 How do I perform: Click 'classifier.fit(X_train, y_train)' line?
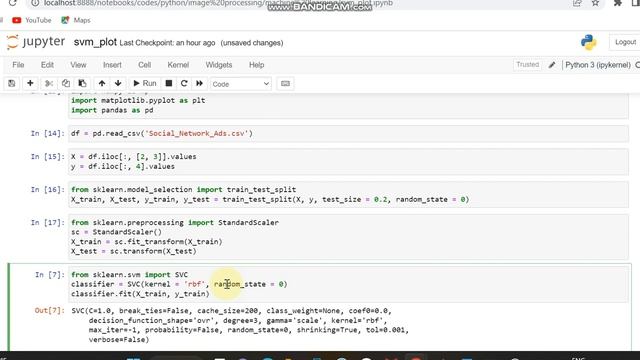[x=140, y=294]
